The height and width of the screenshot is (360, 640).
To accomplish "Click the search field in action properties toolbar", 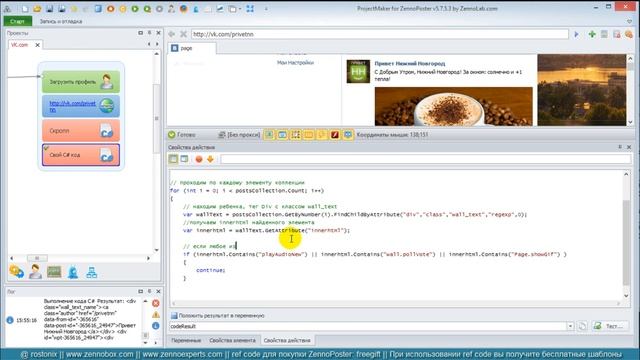I will pyautogui.click(x=426, y=159).
